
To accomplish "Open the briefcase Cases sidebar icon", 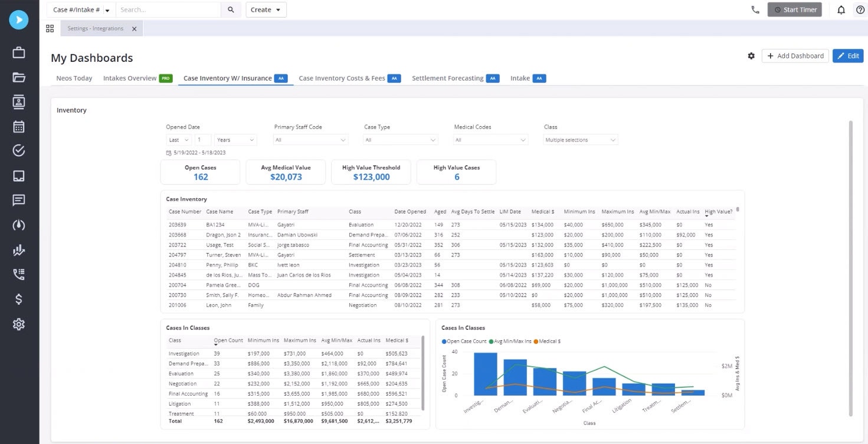I will pyautogui.click(x=19, y=52).
